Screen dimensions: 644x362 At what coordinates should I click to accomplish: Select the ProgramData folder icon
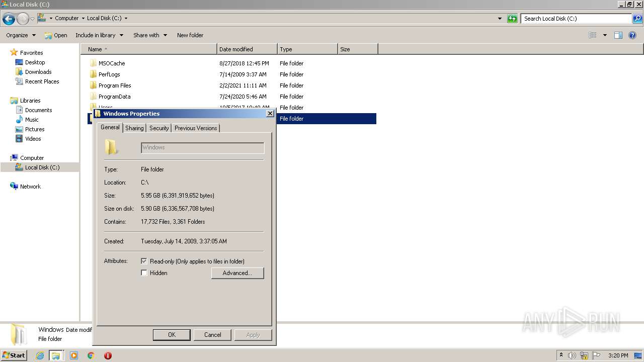coord(93,97)
